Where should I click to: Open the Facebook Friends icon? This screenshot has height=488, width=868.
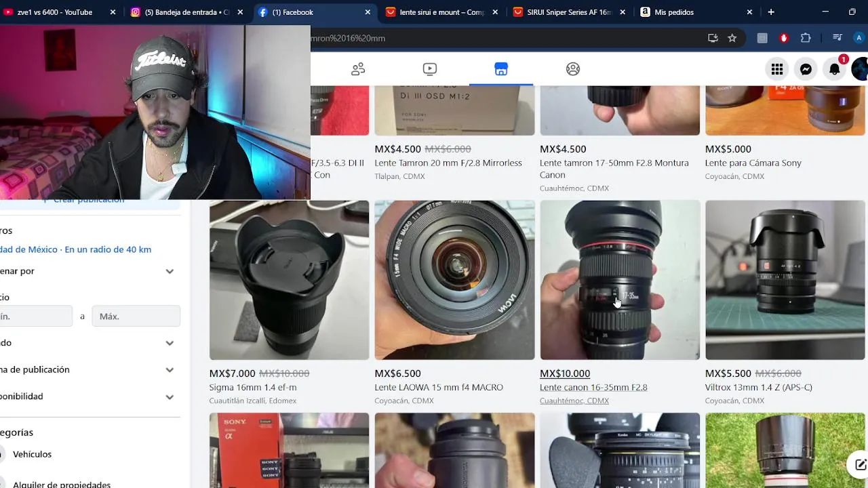(x=358, y=69)
